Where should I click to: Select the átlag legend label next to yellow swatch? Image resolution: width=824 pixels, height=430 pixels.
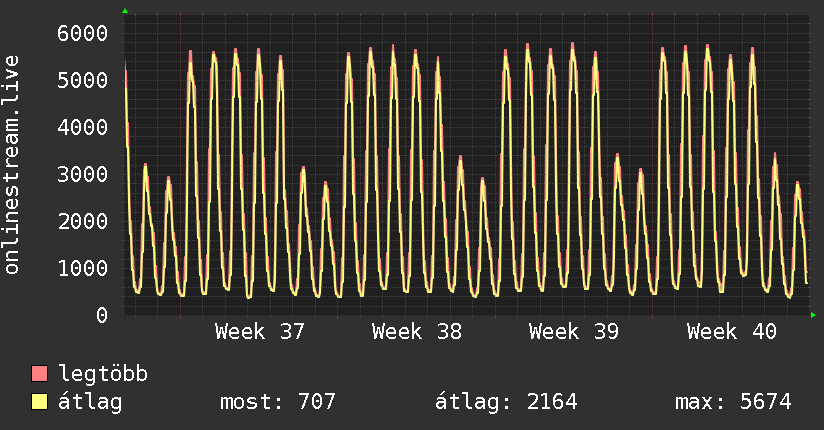(x=90, y=403)
